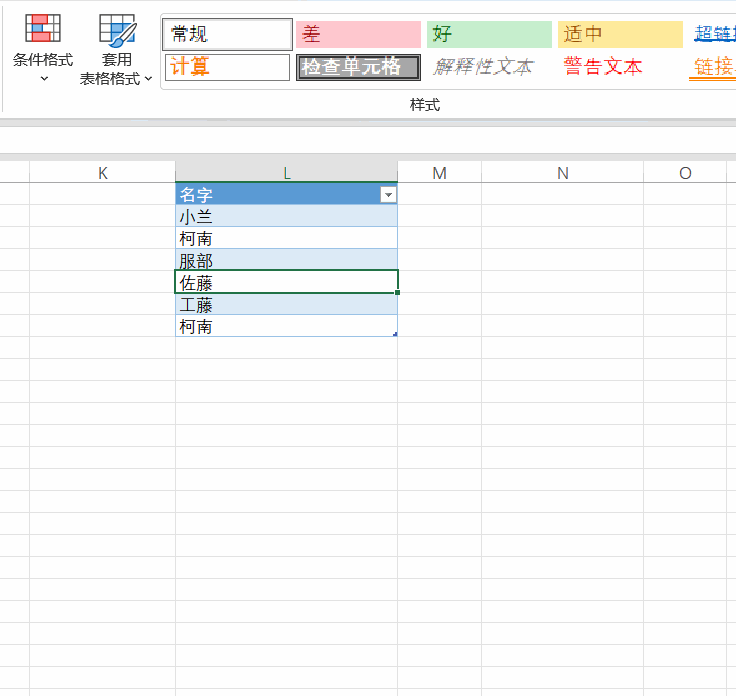736x696 pixels.
Task: Apply the 适中 yellow cell style
Action: pyautogui.click(x=619, y=35)
